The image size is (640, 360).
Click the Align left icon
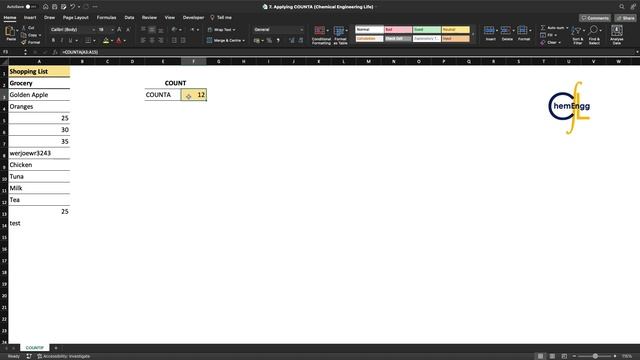point(143,40)
